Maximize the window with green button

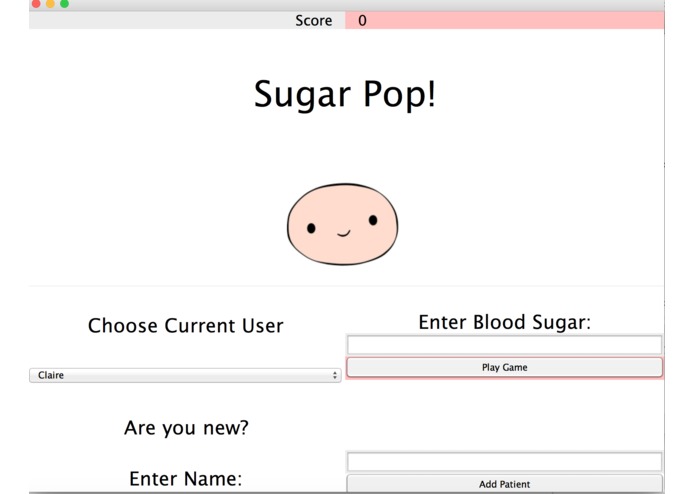[65, 4]
